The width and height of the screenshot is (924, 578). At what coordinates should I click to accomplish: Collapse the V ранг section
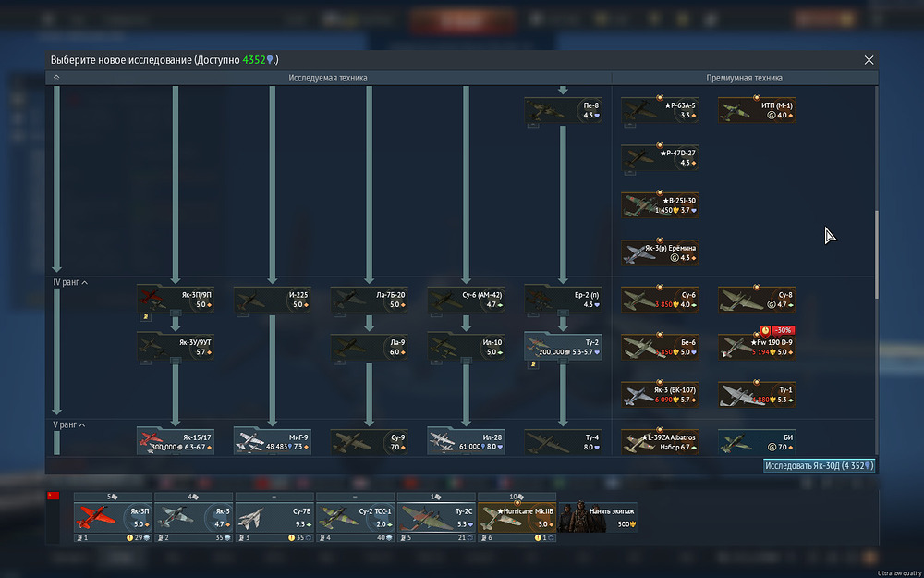[x=82, y=424]
